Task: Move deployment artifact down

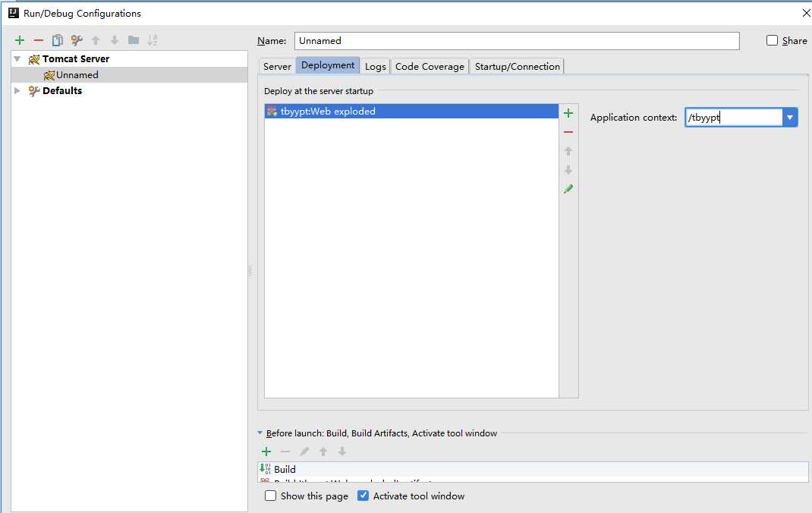Action: tap(568, 170)
